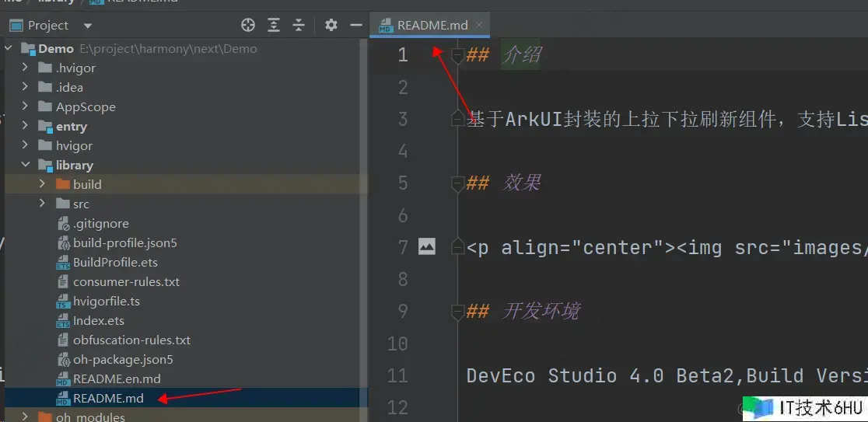Fold the heading on line 9
This screenshot has height=422, width=868.
pyautogui.click(x=457, y=312)
